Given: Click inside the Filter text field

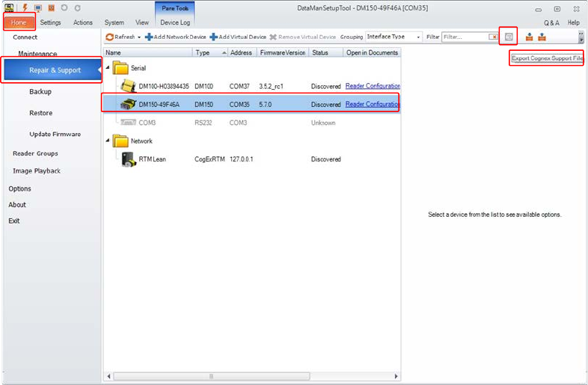Looking at the screenshot, I should tap(465, 37).
